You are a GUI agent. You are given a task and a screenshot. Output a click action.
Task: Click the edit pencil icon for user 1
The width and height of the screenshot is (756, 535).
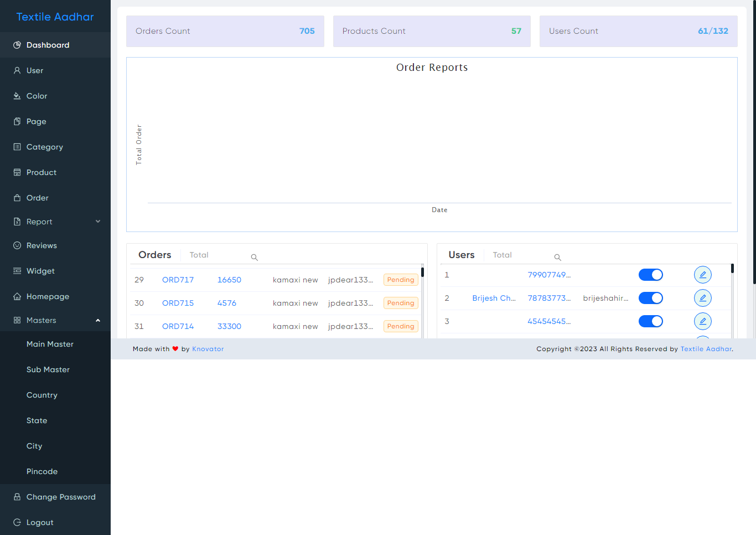[702, 275]
